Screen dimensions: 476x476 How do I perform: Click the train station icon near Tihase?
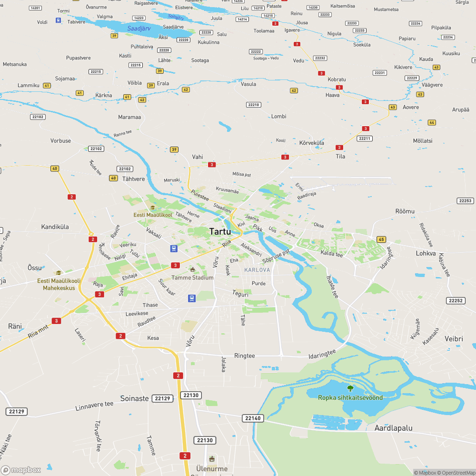[x=191, y=298]
